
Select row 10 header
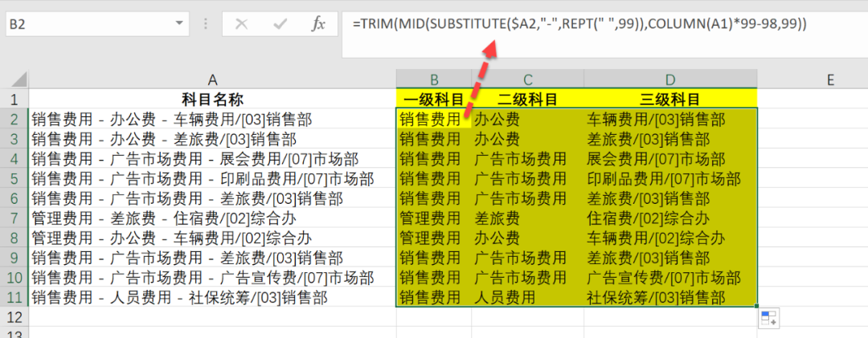click(x=14, y=279)
